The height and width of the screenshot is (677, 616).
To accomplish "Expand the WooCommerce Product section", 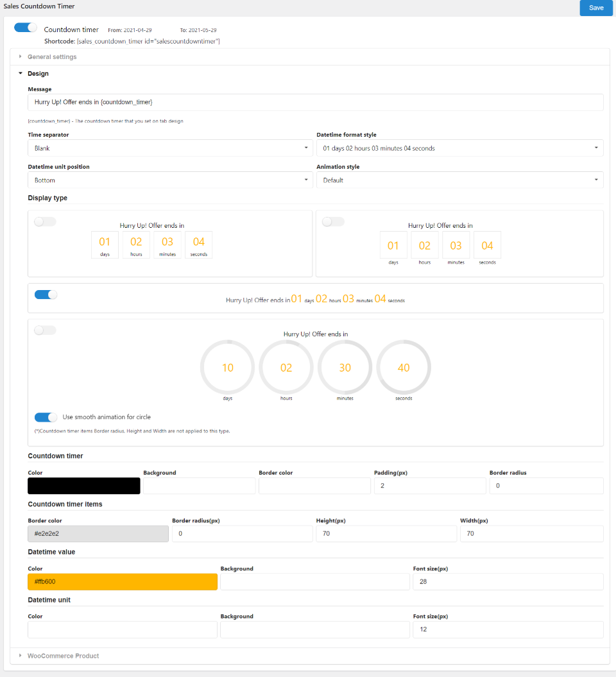I will pyautogui.click(x=63, y=656).
